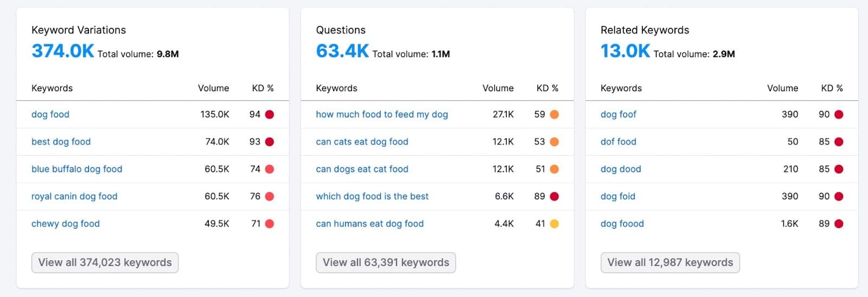
Task: Select 'can humans eat dog food' question
Action: pyautogui.click(x=369, y=224)
